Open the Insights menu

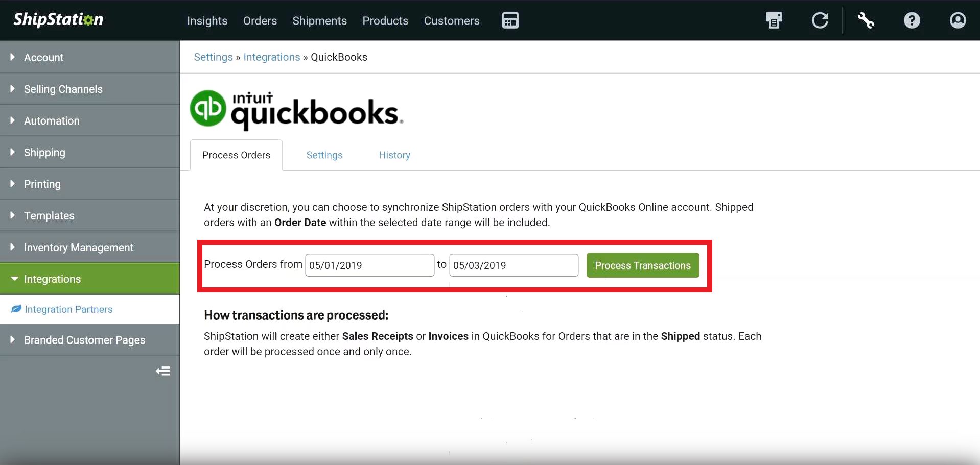pyautogui.click(x=207, y=21)
